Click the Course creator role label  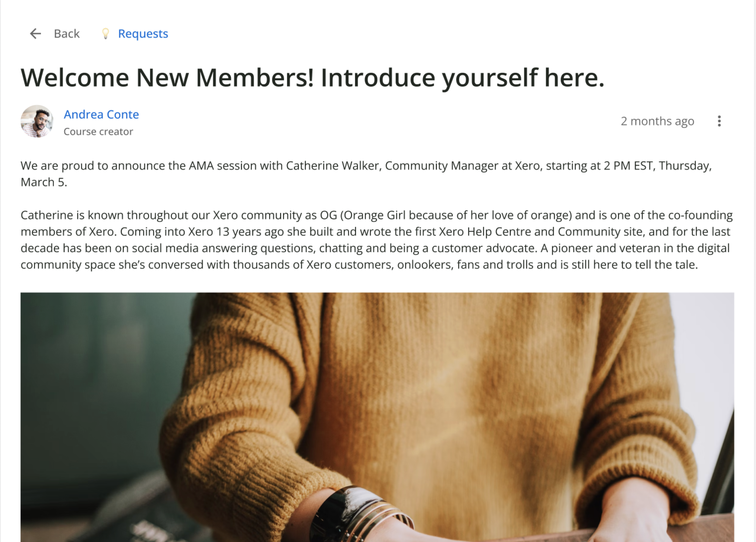pos(98,132)
